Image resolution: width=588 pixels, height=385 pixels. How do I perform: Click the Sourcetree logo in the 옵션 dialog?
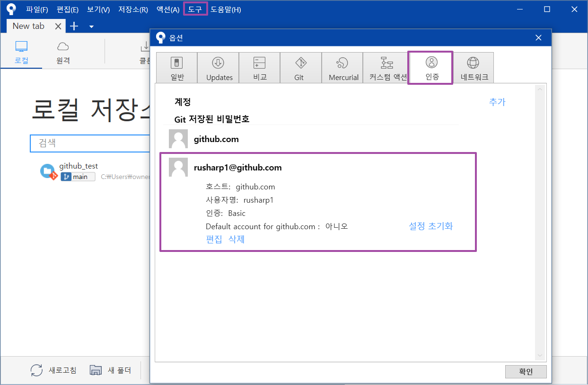point(161,38)
